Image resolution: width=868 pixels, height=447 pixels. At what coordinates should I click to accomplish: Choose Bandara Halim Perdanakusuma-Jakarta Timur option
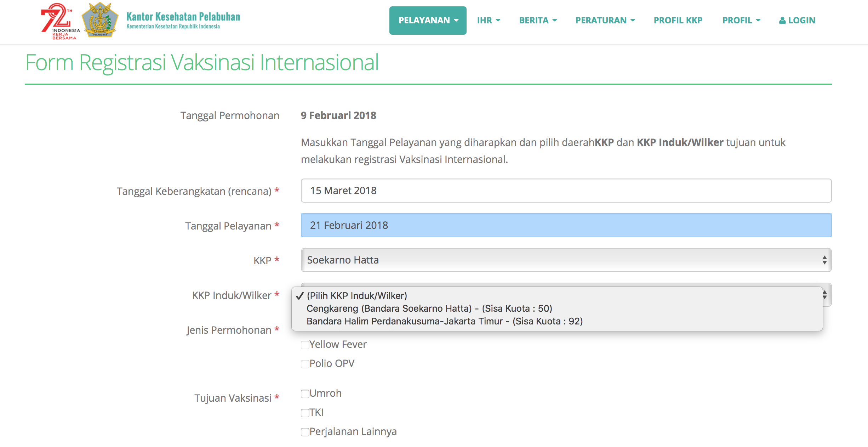coord(444,321)
